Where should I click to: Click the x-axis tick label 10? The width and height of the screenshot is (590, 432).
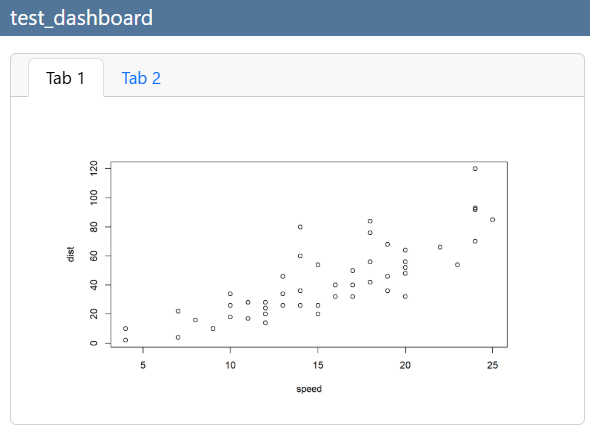click(x=230, y=365)
